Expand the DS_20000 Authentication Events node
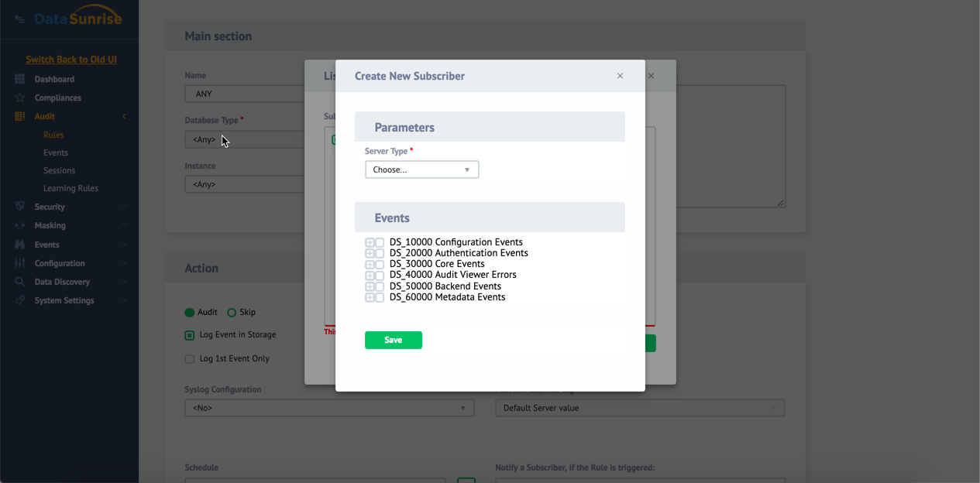The width and height of the screenshot is (980, 483). click(370, 253)
